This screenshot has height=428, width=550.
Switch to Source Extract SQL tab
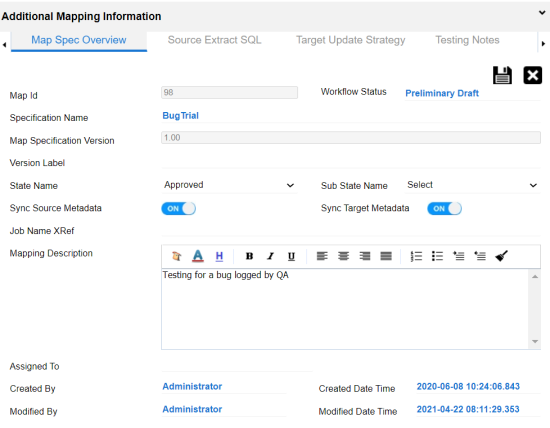214,40
